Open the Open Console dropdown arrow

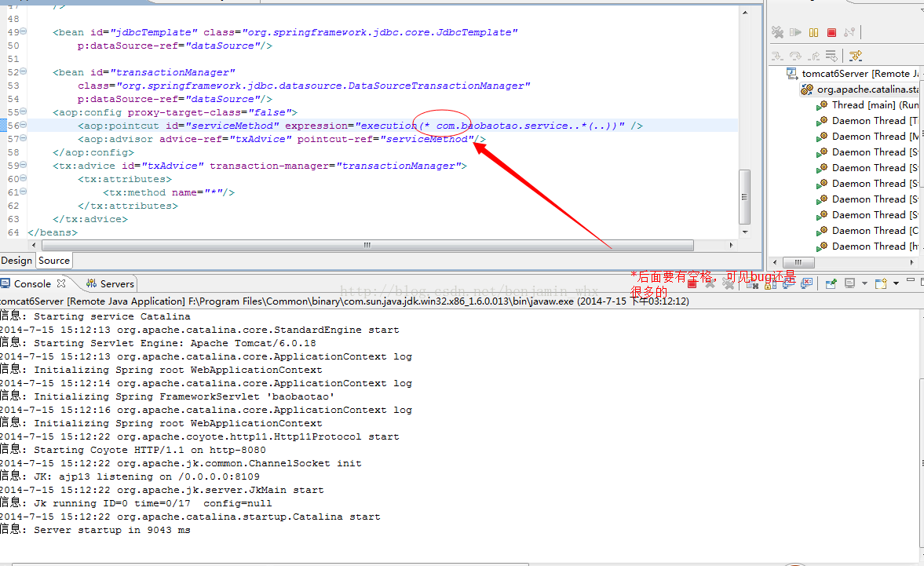[896, 284]
